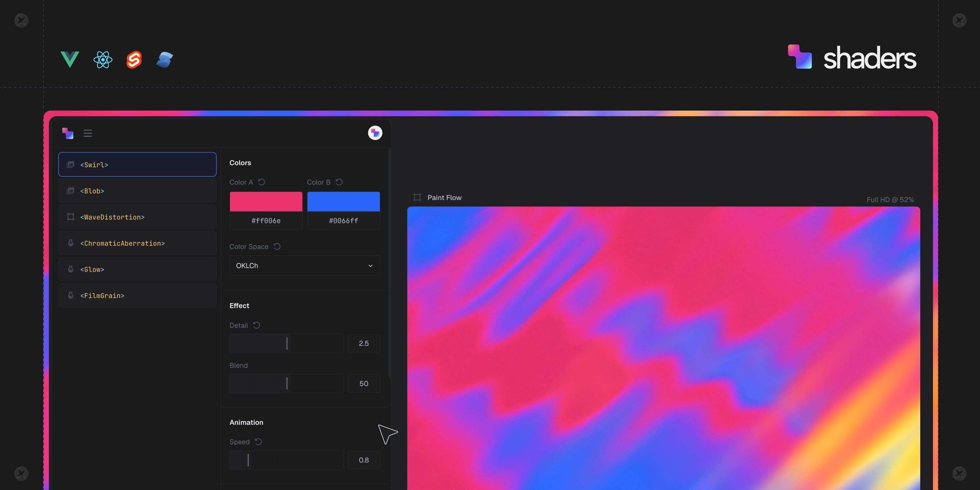Select the Swirl shader
This screenshot has height=490, width=980.
pyautogui.click(x=137, y=164)
